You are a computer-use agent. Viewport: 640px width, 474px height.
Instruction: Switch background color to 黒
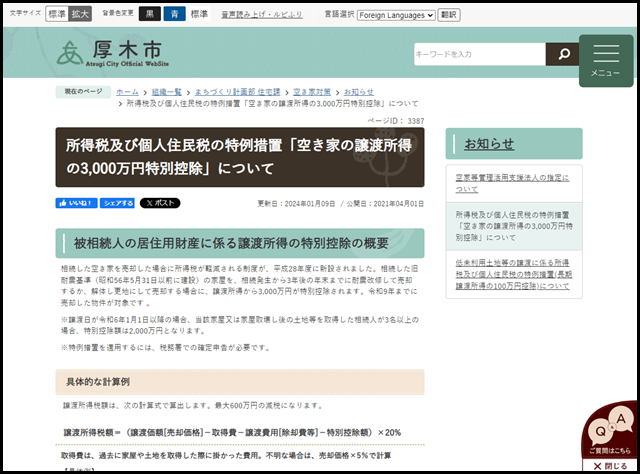click(x=150, y=14)
